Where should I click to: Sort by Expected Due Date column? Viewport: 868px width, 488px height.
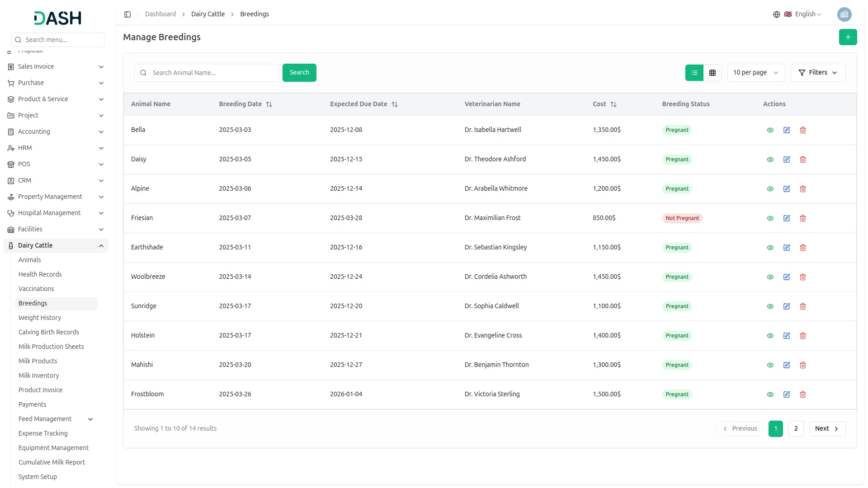[394, 104]
